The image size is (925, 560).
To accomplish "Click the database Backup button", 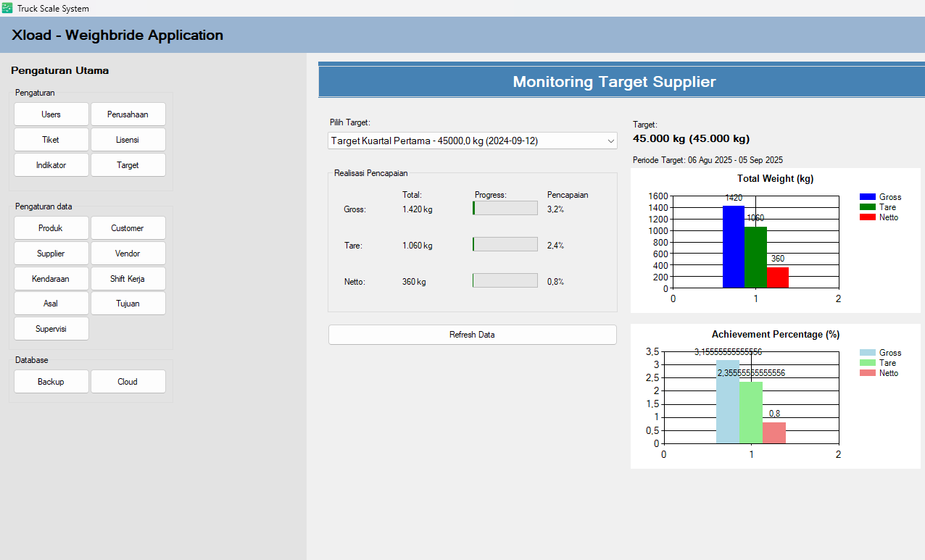I will coord(51,382).
